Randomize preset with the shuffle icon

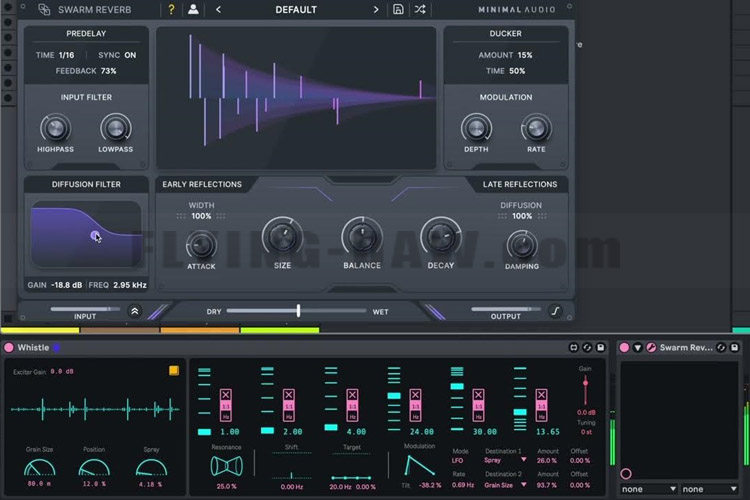pyautogui.click(x=420, y=10)
